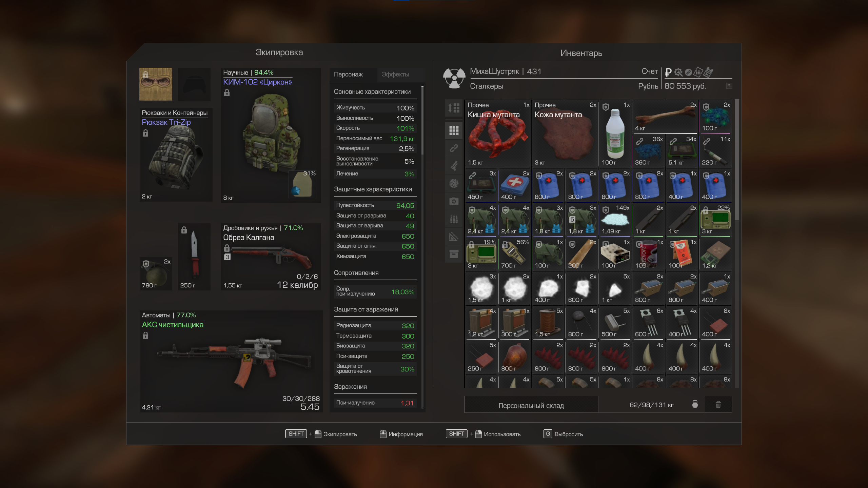
Task: Select the 3x case item weighing 450 г
Action: tap(481, 185)
